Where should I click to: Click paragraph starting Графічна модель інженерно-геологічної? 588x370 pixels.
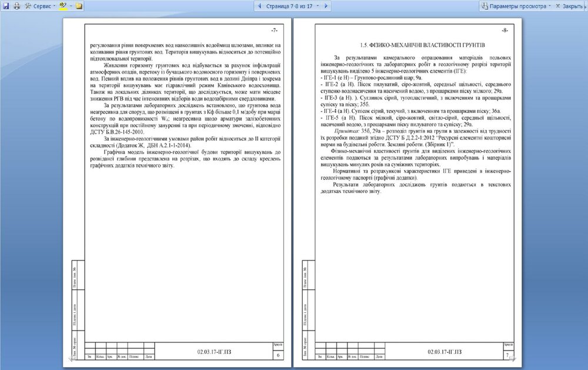point(185,159)
